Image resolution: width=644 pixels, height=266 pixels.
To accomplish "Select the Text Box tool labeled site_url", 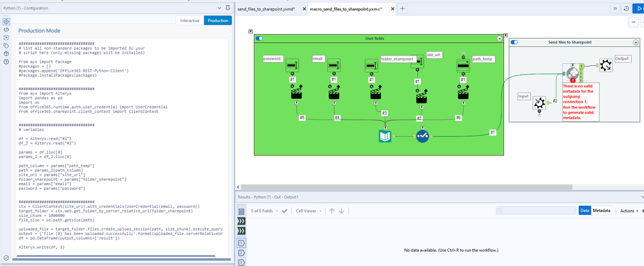I will click(417, 62).
